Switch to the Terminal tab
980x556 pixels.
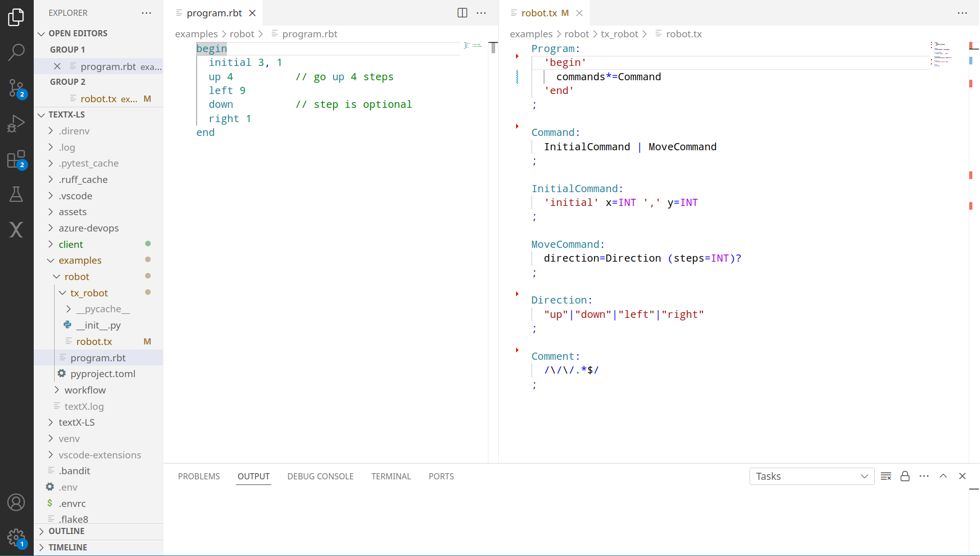pyautogui.click(x=391, y=476)
